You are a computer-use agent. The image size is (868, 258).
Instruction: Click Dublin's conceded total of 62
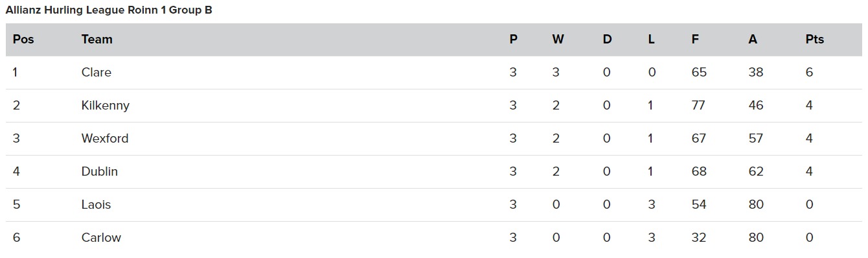[x=756, y=171]
